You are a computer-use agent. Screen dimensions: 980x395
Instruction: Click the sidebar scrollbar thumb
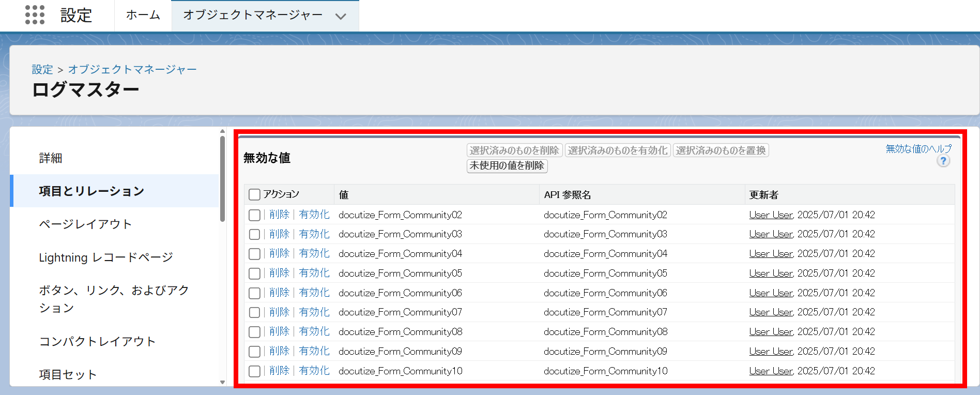[x=222, y=179]
